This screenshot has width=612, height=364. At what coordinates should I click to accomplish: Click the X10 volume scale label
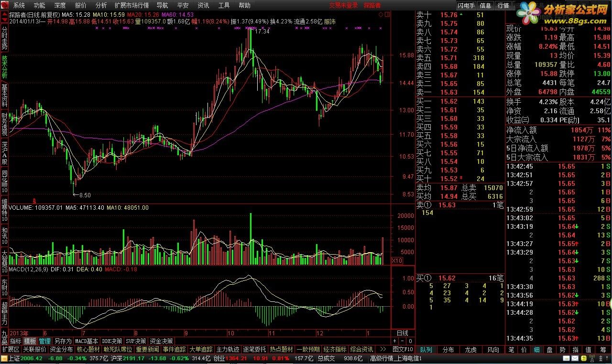[x=397, y=261]
